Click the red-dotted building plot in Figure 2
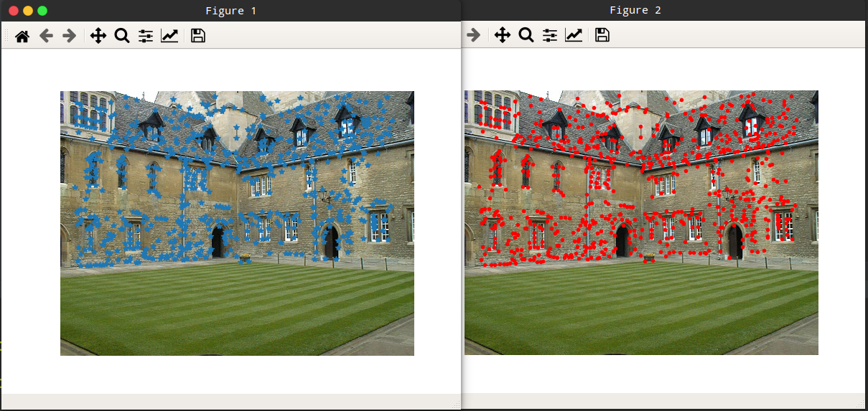Screen dimensions: 868x411 point(641,222)
